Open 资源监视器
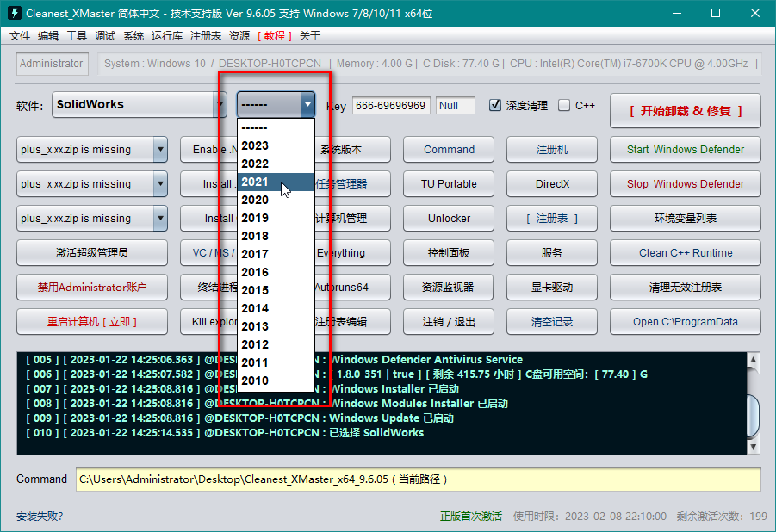This screenshot has width=776, height=532. pos(449,287)
